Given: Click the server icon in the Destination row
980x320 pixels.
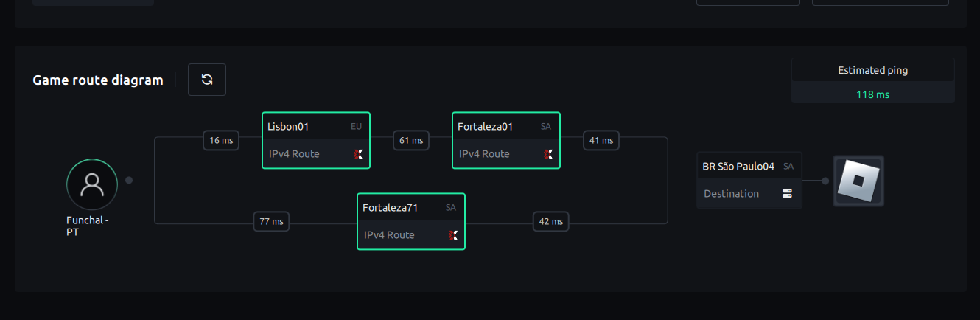Looking at the screenshot, I should (787, 194).
